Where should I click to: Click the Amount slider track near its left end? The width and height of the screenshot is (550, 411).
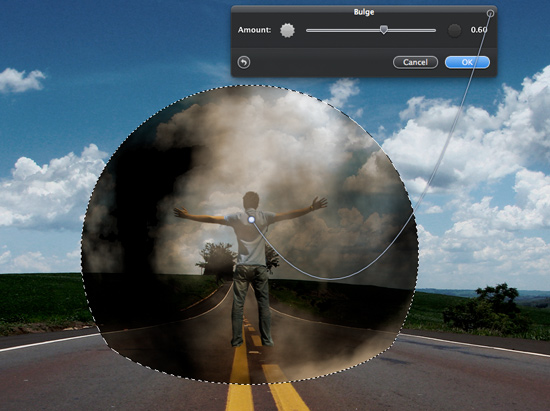[x=316, y=31]
